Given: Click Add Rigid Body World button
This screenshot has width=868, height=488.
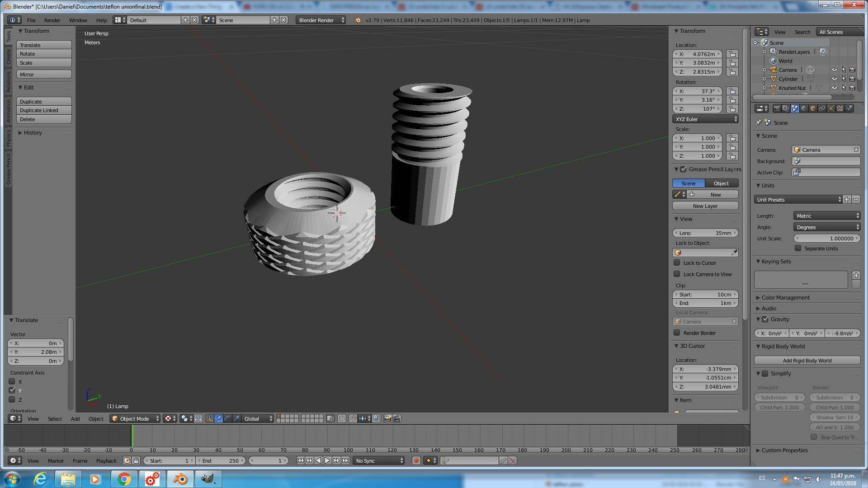Looking at the screenshot, I should coord(807,361).
